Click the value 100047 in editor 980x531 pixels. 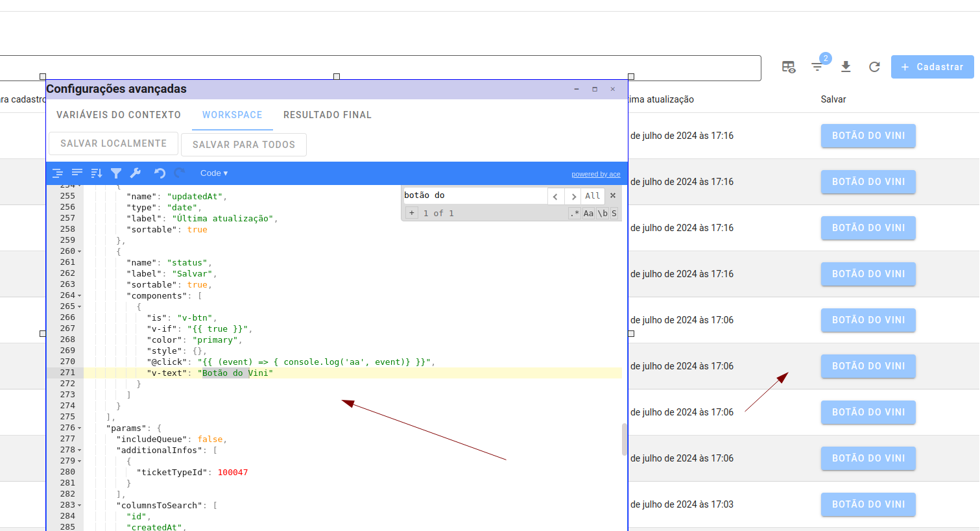(x=233, y=473)
